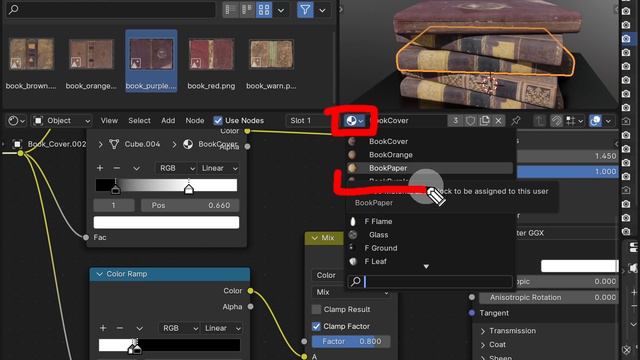Open the overlays options dropdown arrow
This screenshot has width=640, height=360.
click(608, 121)
